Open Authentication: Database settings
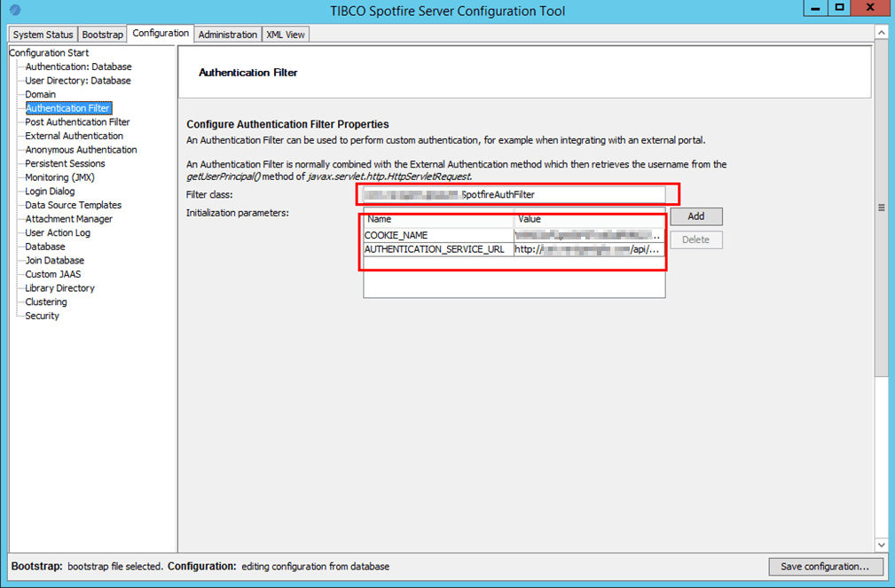 tap(78, 67)
